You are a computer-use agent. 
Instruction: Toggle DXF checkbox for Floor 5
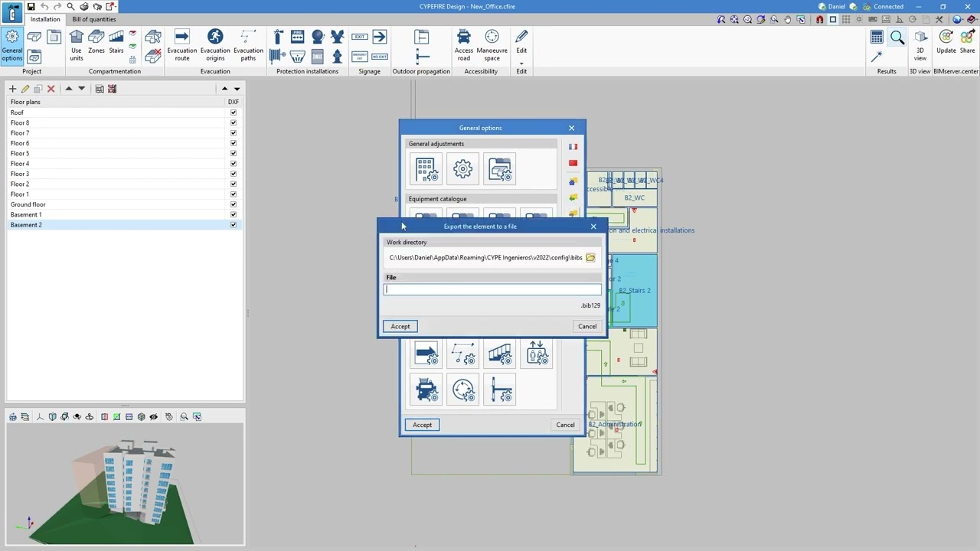tap(234, 153)
